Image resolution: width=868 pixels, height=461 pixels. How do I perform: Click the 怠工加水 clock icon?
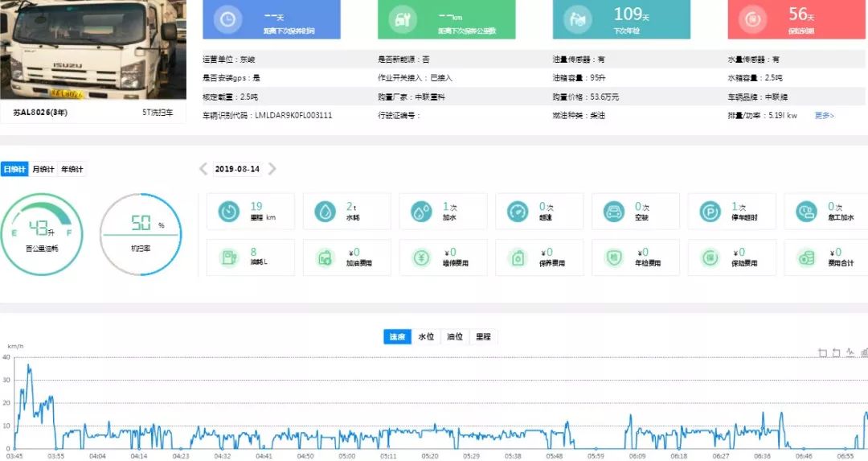807,212
